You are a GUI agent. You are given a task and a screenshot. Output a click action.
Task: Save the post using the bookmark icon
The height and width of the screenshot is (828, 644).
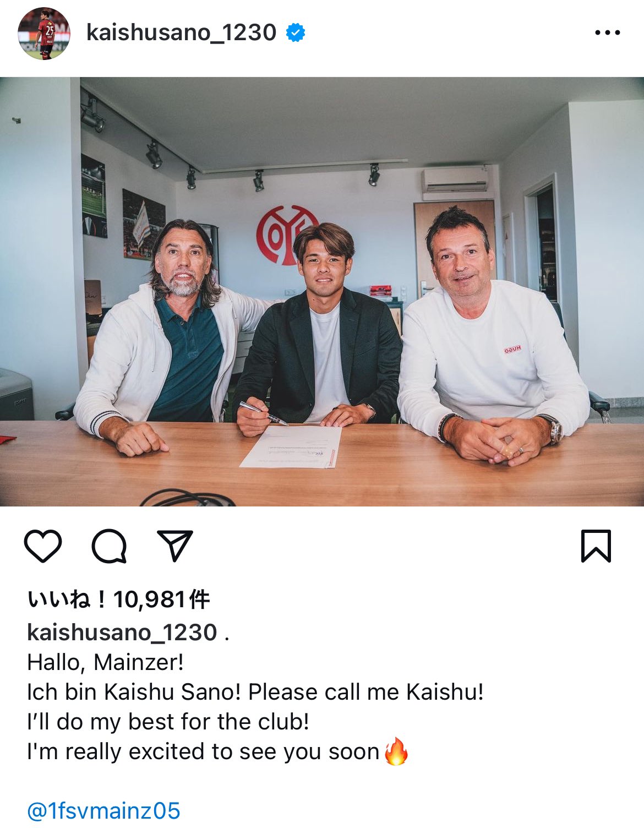pos(596,546)
